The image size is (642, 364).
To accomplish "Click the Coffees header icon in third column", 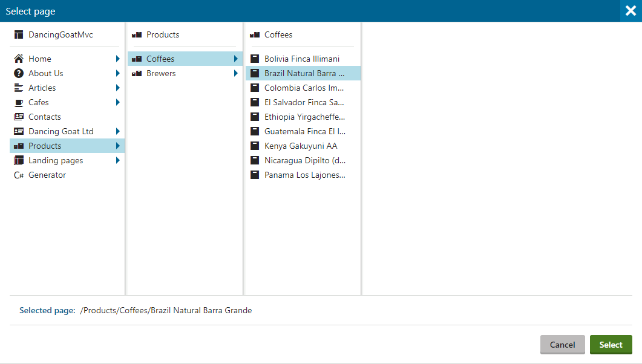I will [x=255, y=34].
